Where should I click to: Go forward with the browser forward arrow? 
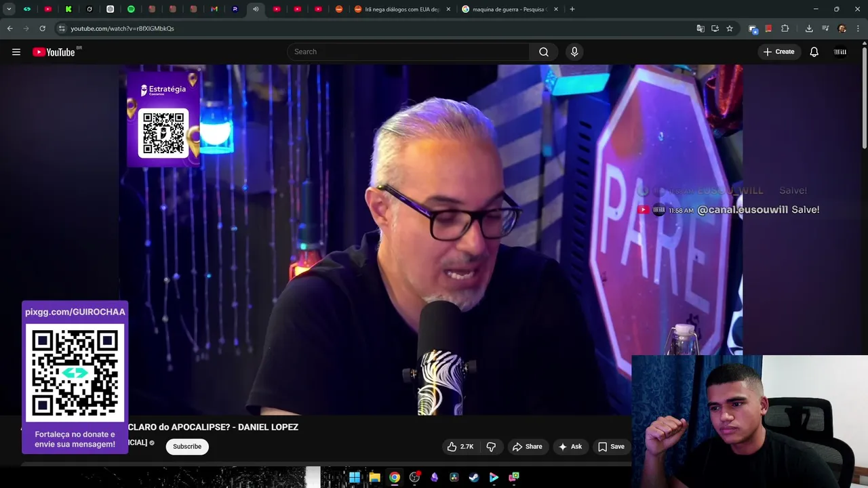[x=26, y=28]
